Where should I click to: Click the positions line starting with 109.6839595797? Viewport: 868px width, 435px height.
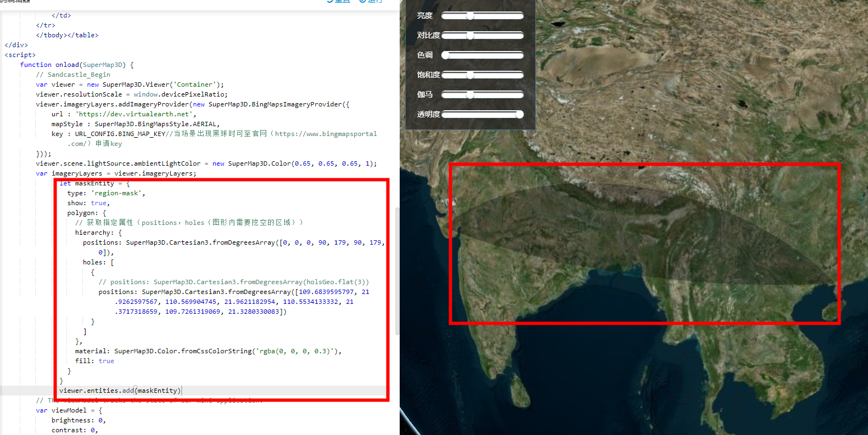coord(234,292)
